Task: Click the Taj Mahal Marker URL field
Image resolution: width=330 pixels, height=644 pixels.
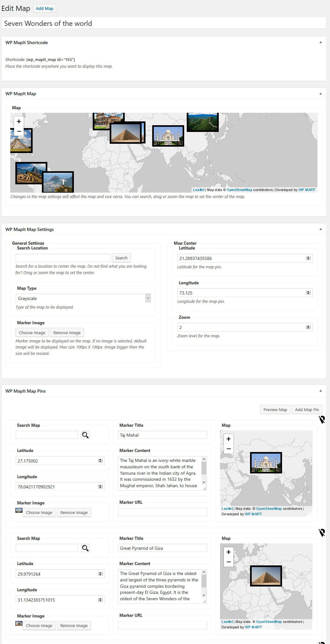Action: click(162, 512)
